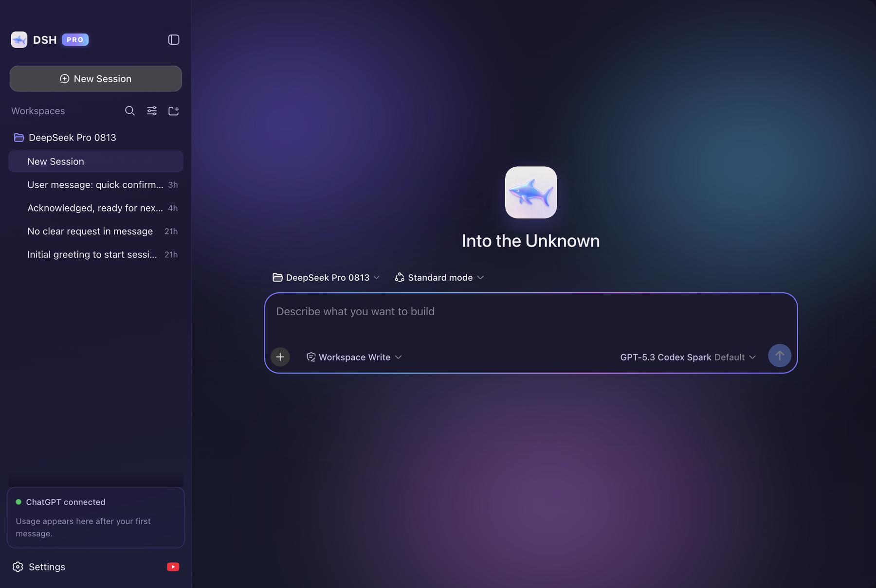Open the DeepSeek Pro 0813 workspace dropdown
876x588 pixels.
tap(326, 278)
